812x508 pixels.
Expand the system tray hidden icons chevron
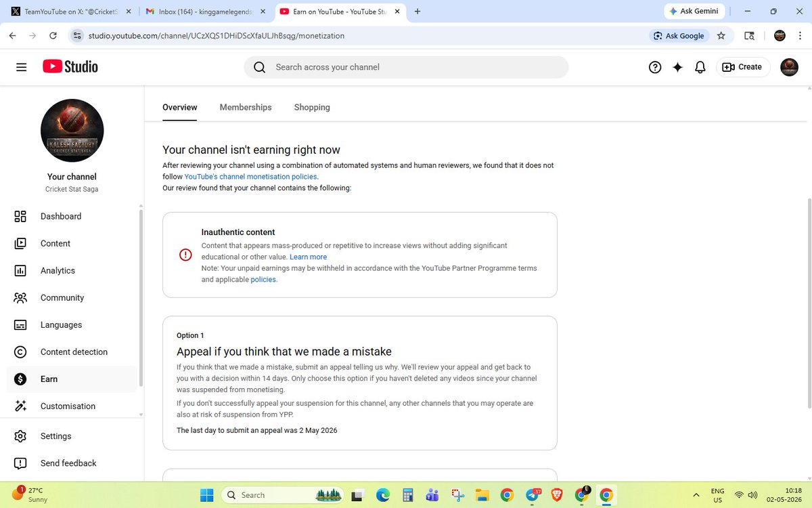(696, 495)
